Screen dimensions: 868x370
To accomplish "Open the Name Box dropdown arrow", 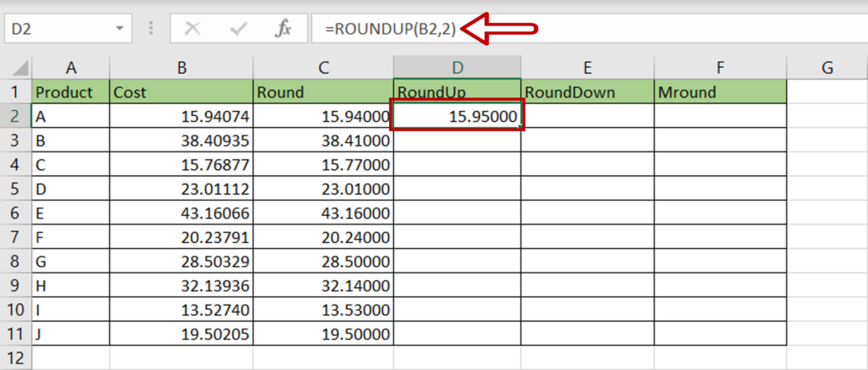I will [120, 29].
